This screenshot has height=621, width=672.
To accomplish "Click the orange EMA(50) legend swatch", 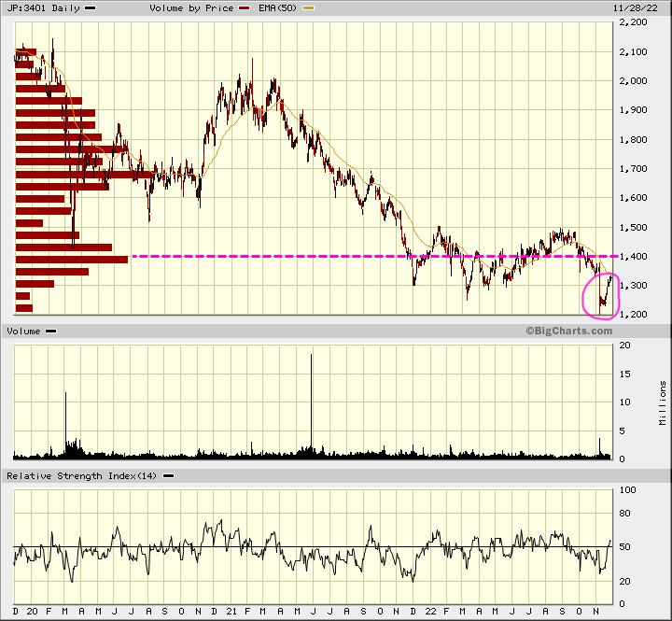I will pyautogui.click(x=309, y=8).
